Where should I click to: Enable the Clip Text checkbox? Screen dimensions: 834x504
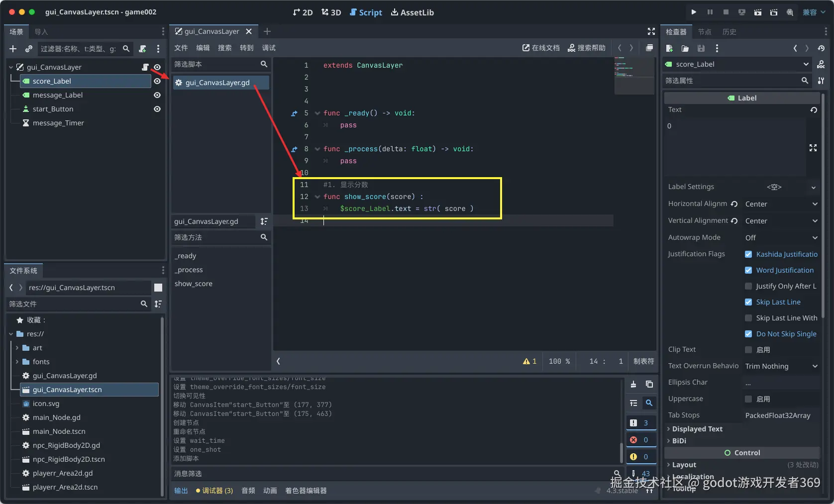(x=748, y=350)
